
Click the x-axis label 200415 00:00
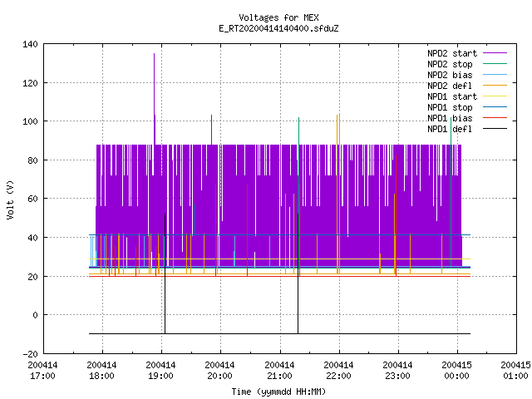456,371
